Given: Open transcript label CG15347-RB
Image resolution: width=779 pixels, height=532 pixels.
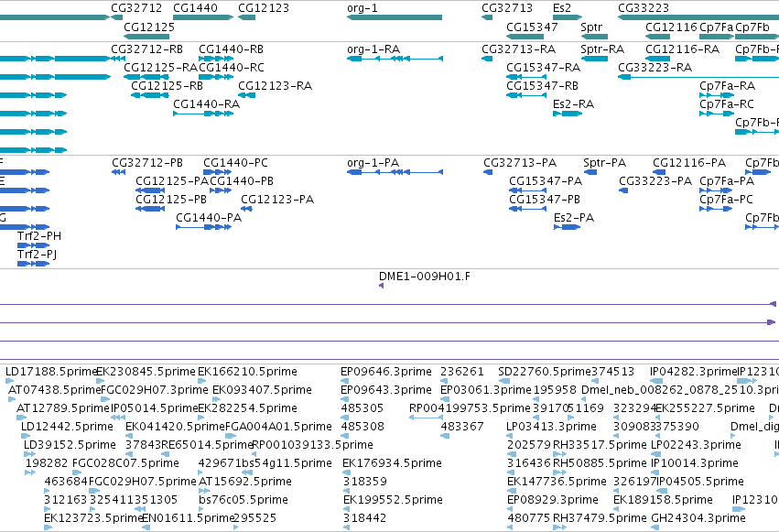Looking at the screenshot, I should click(x=543, y=85).
